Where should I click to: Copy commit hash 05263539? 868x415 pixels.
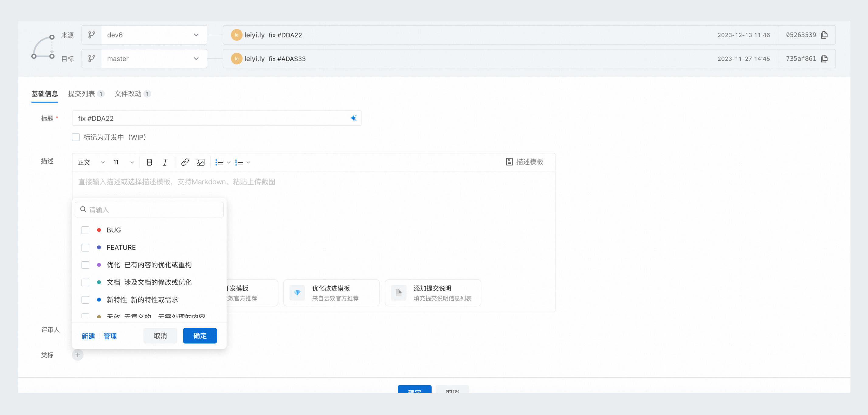[x=824, y=35]
